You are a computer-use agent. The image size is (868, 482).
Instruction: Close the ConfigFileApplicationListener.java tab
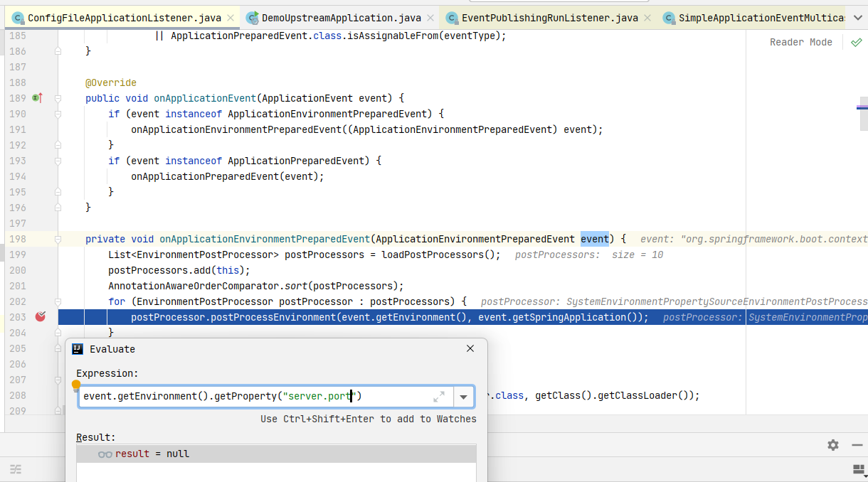tap(231, 18)
